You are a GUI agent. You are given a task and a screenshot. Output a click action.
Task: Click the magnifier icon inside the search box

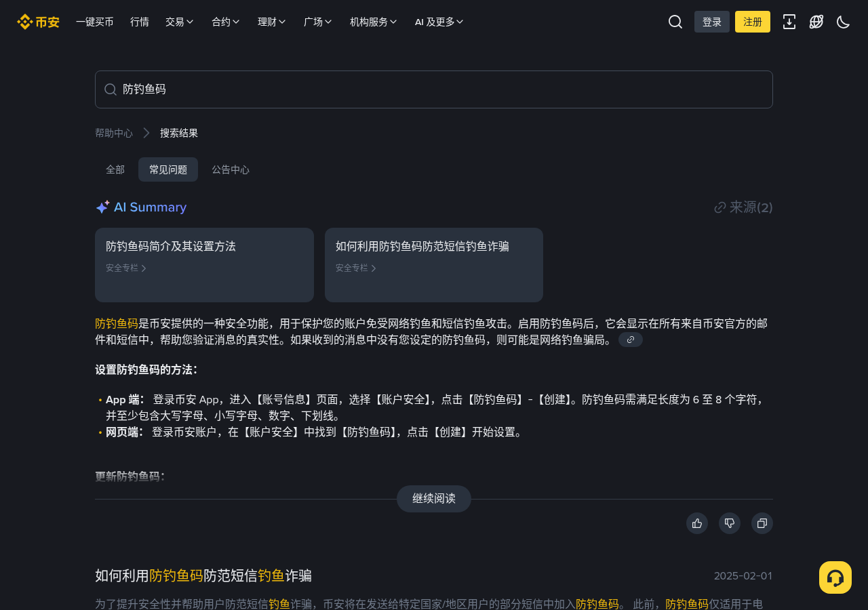pos(111,89)
